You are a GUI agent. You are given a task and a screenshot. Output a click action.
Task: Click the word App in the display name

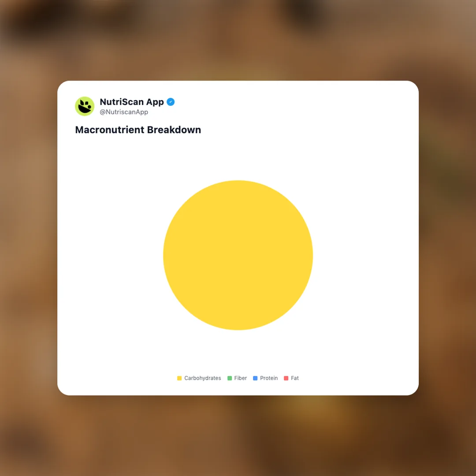[155, 103]
